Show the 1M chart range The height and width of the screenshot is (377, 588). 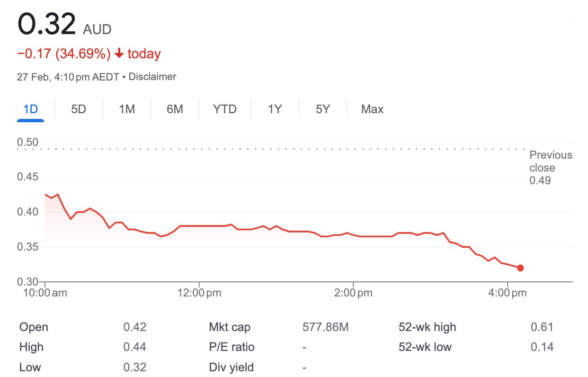click(x=127, y=109)
